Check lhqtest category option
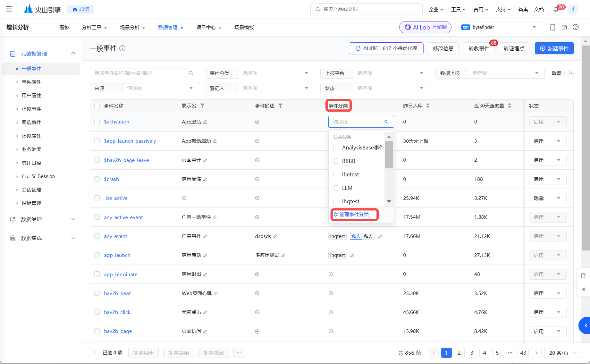The height and width of the screenshot is (364, 590). click(336, 201)
